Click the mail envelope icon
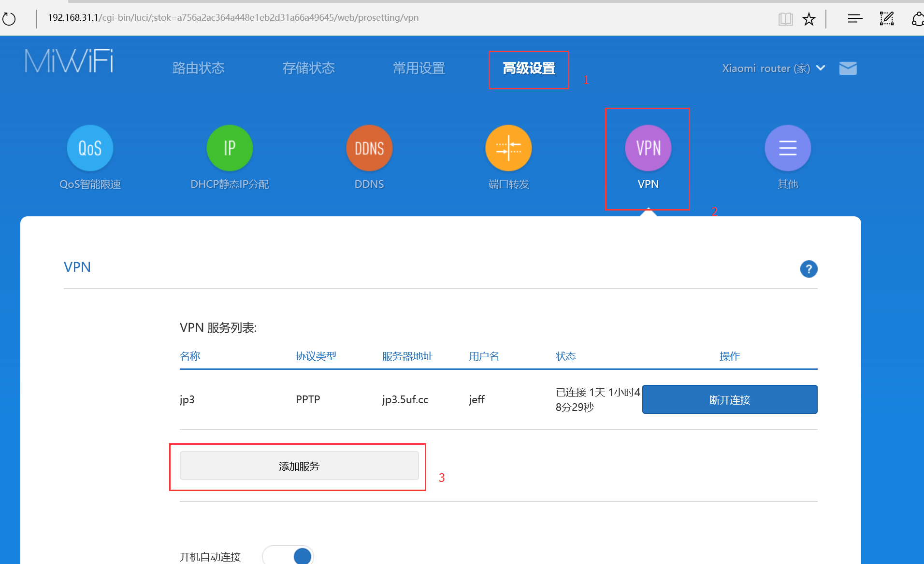The image size is (924, 564). point(848,68)
